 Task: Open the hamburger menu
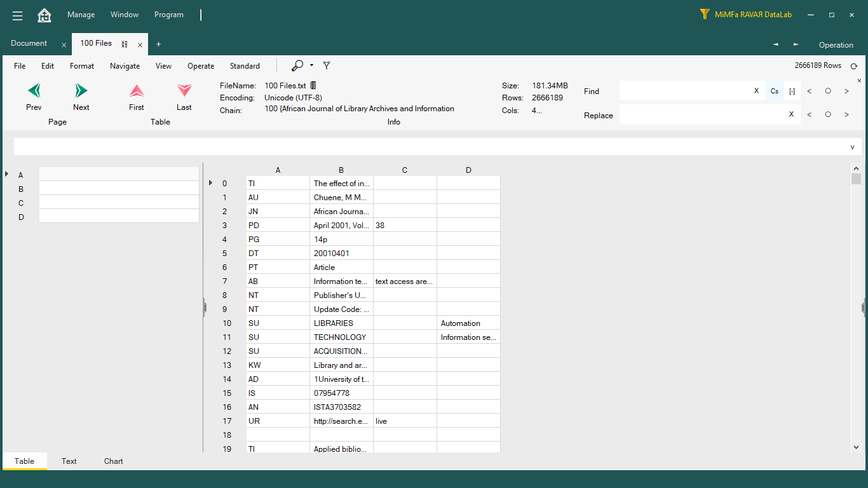tap(18, 16)
